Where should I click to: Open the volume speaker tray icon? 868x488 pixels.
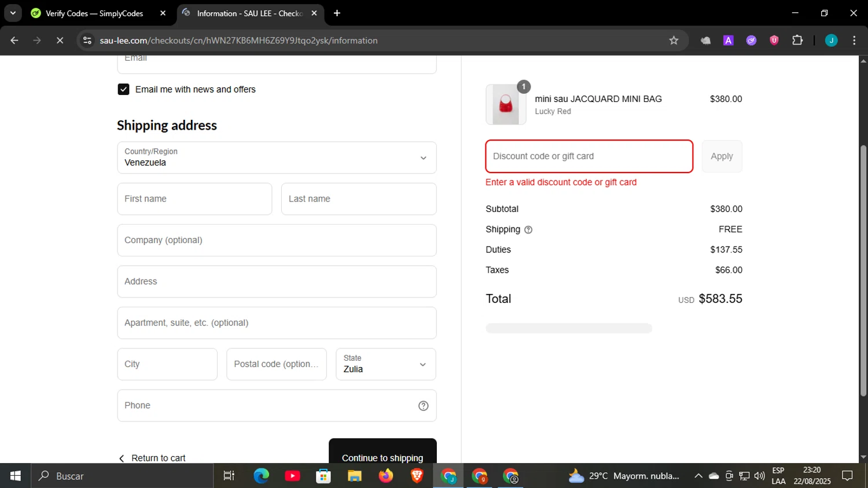[x=760, y=476]
